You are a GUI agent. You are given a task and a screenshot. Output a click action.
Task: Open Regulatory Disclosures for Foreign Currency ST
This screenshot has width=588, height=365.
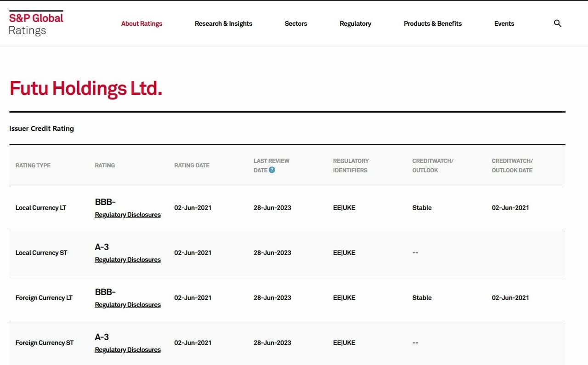128,350
